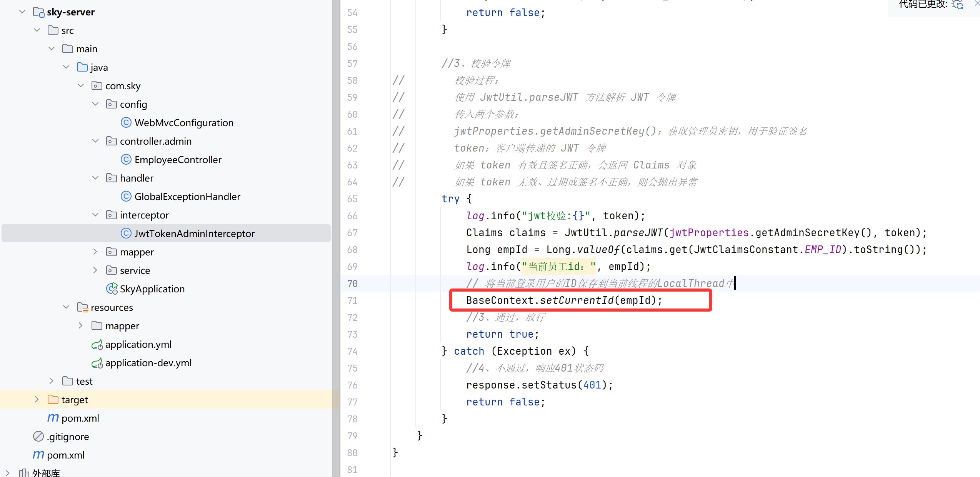The width and height of the screenshot is (980, 477).
Task: Click the reload icon beside 代码已更改
Action: coord(957,5)
